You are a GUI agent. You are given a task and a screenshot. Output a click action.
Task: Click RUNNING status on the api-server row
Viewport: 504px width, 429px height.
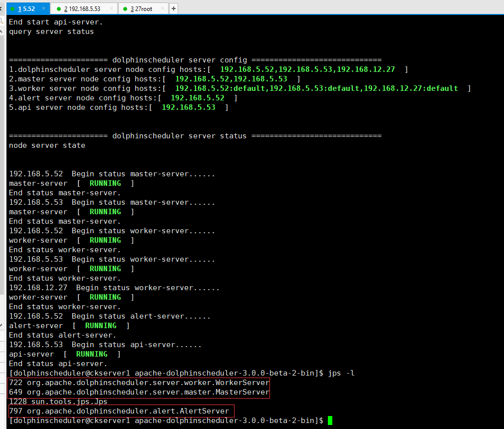point(92,354)
